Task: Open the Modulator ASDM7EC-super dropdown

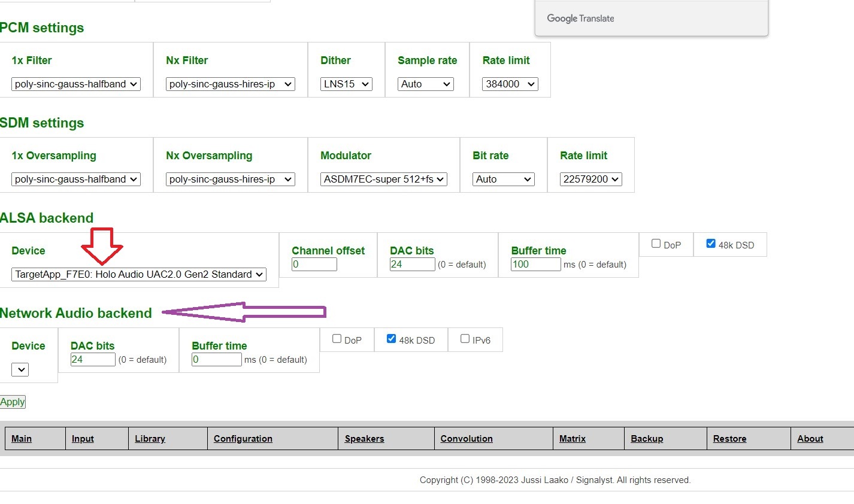Action: [x=384, y=180]
